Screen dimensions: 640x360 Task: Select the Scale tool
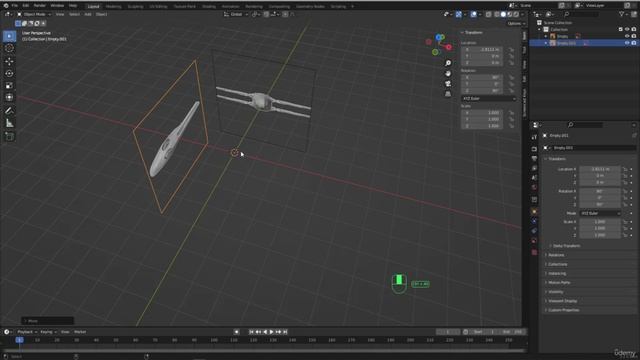point(9,85)
